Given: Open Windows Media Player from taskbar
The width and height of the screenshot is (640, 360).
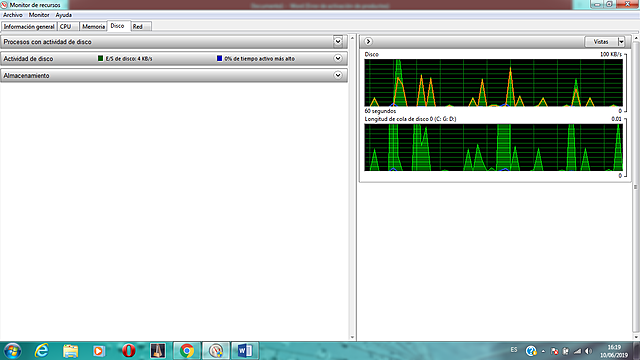Looking at the screenshot, I should point(99,351).
